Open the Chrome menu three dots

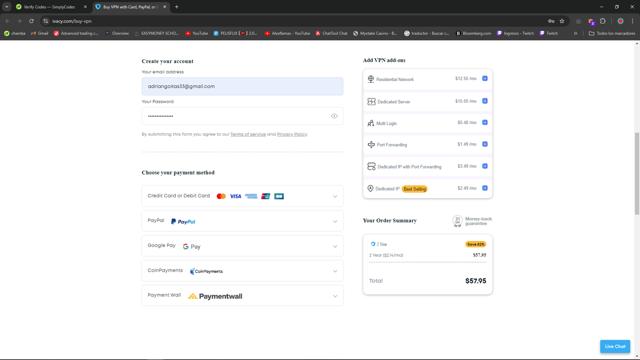633,21
